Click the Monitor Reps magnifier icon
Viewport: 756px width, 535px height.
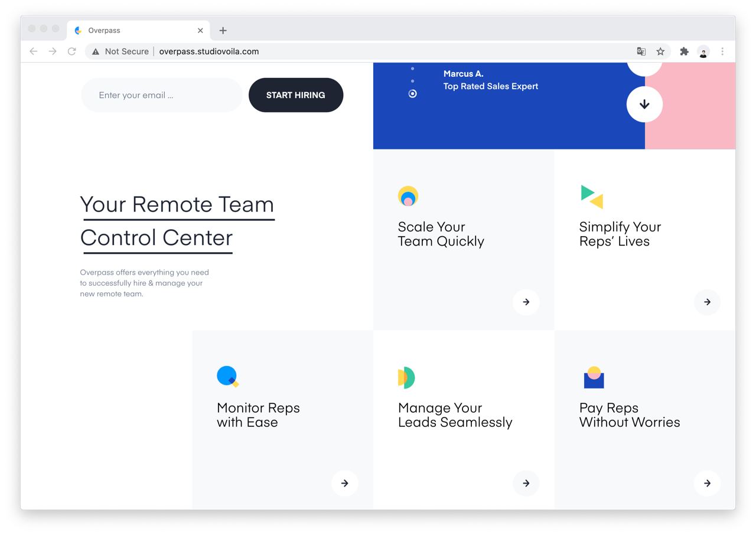coord(227,377)
